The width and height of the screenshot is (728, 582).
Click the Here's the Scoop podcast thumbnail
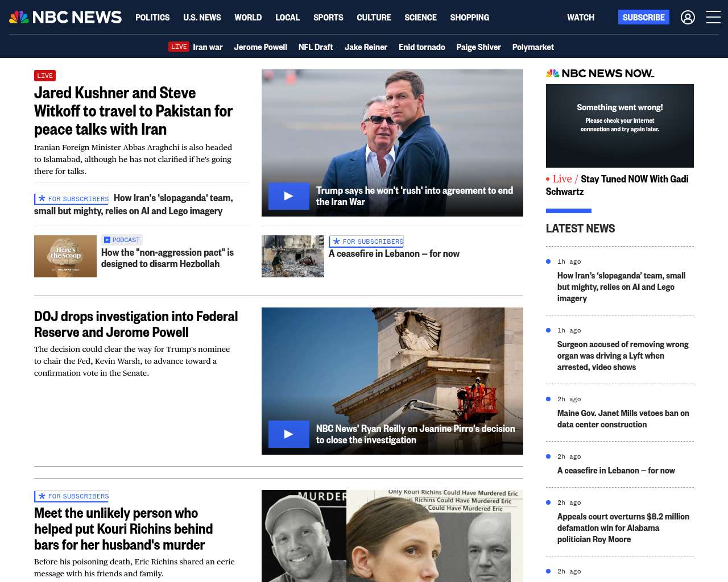coord(65,256)
